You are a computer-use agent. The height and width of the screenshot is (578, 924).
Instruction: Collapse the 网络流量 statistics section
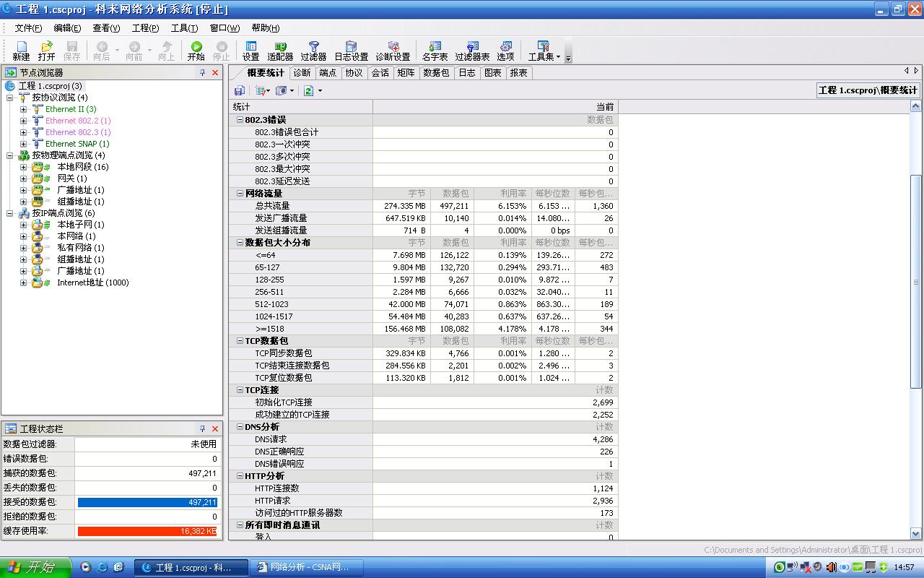(x=240, y=194)
